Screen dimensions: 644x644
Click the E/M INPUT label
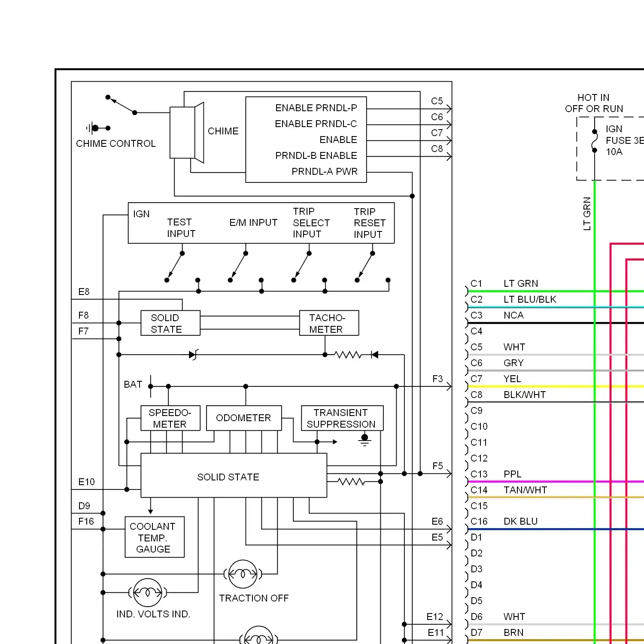253,222
